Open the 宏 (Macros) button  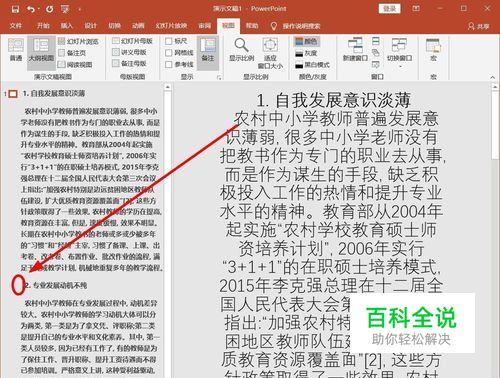[433, 51]
